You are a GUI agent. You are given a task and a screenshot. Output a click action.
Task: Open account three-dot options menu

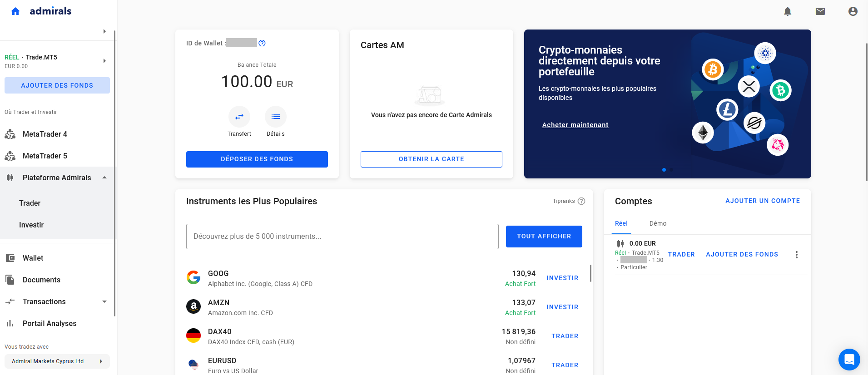[796, 255]
